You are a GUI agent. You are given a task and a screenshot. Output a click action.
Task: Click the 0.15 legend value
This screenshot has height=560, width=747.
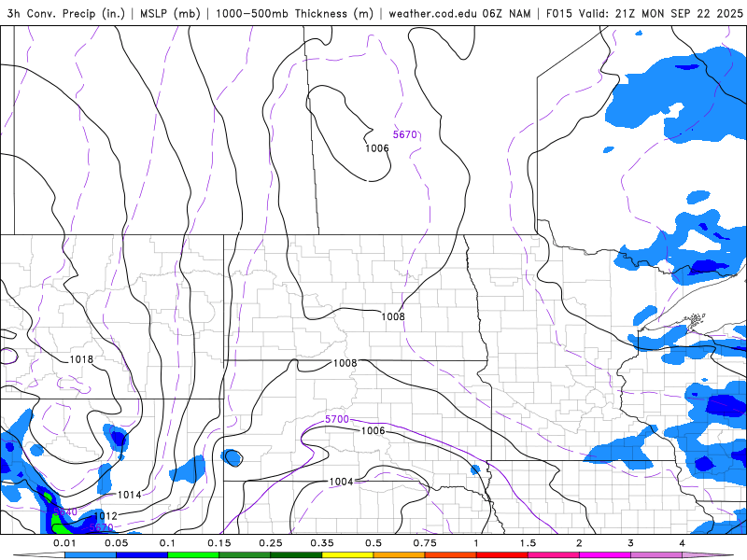tap(219, 543)
